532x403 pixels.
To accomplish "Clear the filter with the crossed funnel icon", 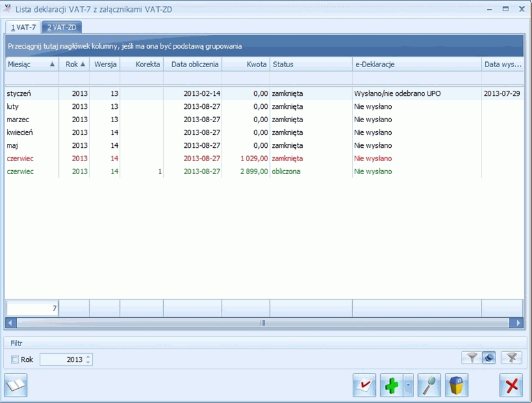I will pos(512,358).
